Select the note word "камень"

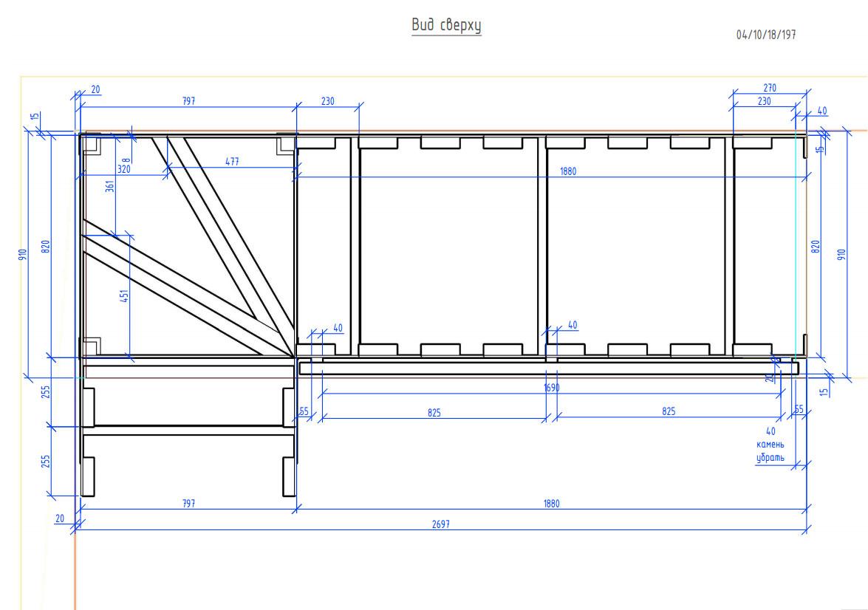(x=770, y=445)
